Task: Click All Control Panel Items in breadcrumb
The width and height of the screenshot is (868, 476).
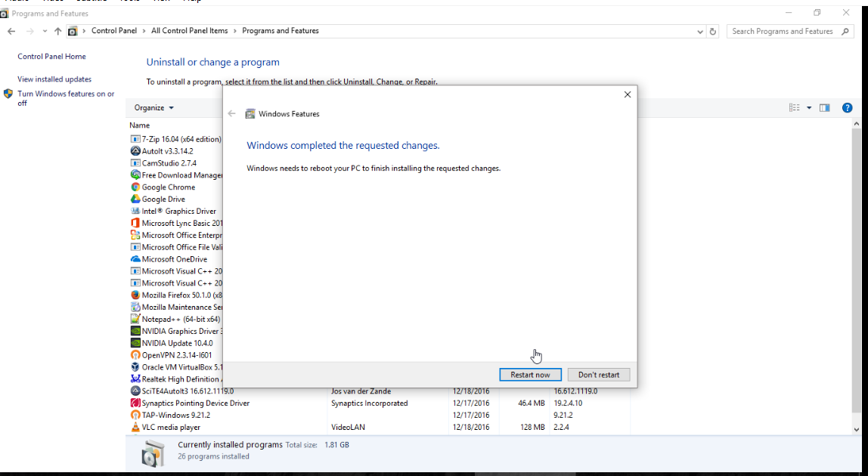Action: point(189,31)
